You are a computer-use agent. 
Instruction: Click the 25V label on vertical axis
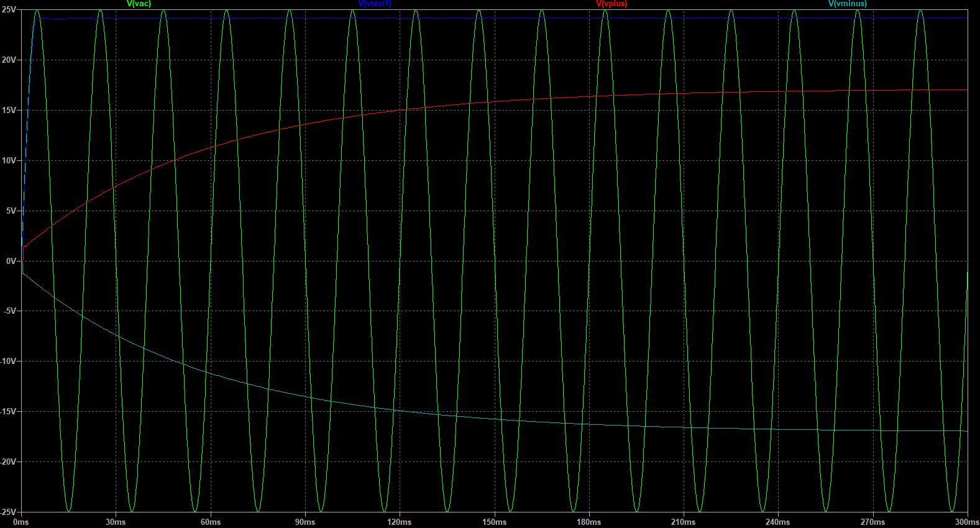coord(9,10)
